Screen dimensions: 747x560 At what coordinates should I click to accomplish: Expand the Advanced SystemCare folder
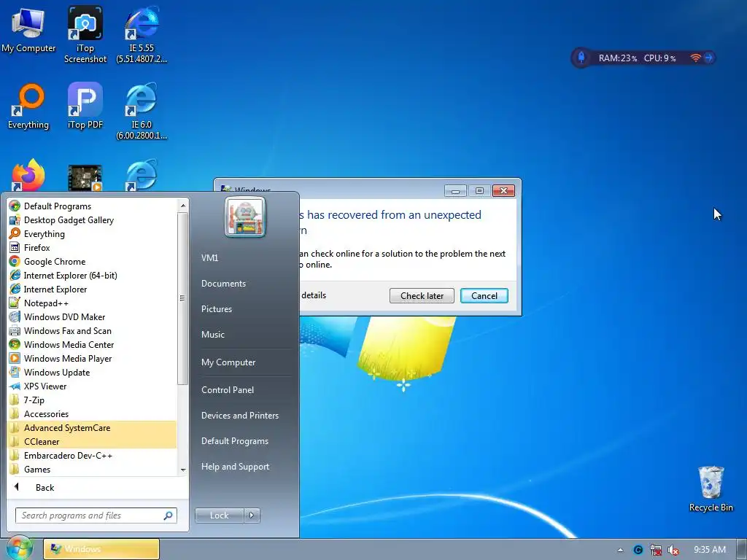[93, 427]
